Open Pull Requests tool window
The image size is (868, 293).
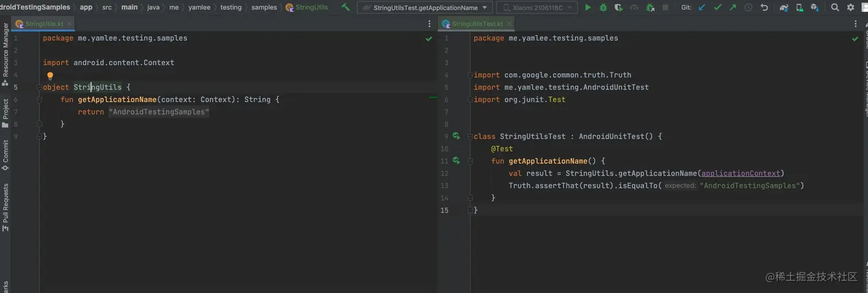5,206
